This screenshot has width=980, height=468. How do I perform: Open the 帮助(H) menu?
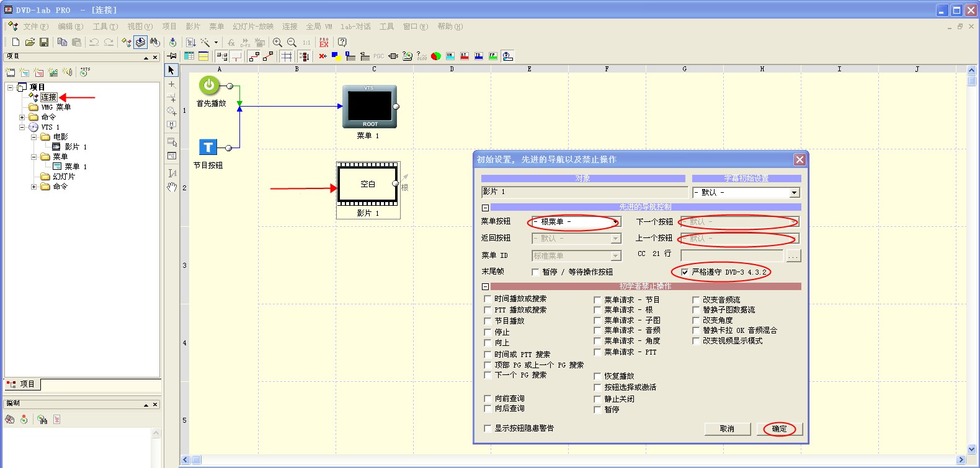point(450,27)
